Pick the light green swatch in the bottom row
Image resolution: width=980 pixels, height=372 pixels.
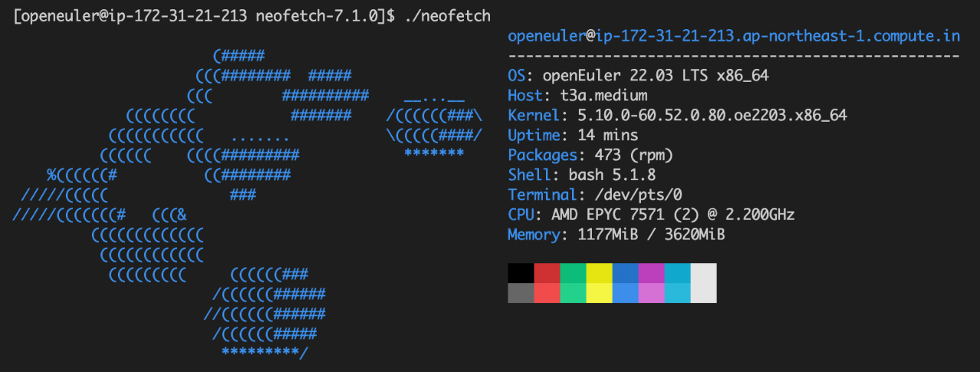pyautogui.click(x=573, y=293)
